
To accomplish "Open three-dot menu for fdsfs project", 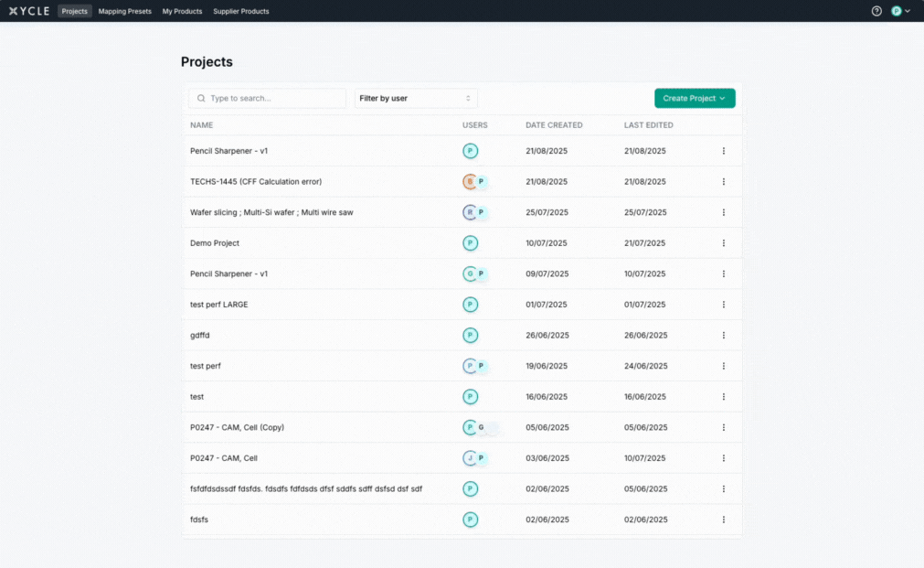I will point(723,520).
